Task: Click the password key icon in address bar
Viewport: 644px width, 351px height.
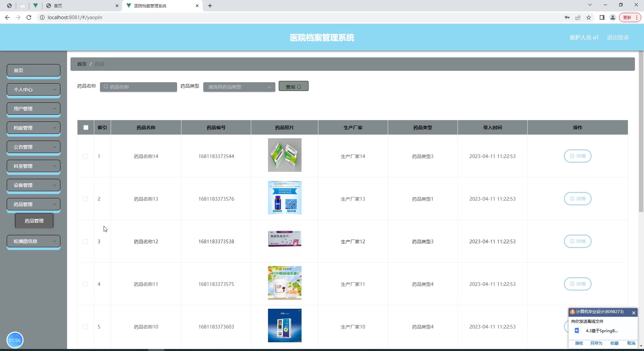Action: point(567,17)
